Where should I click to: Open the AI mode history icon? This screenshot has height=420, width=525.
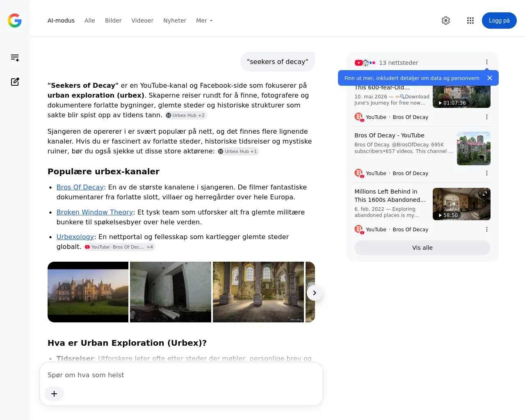(15, 58)
